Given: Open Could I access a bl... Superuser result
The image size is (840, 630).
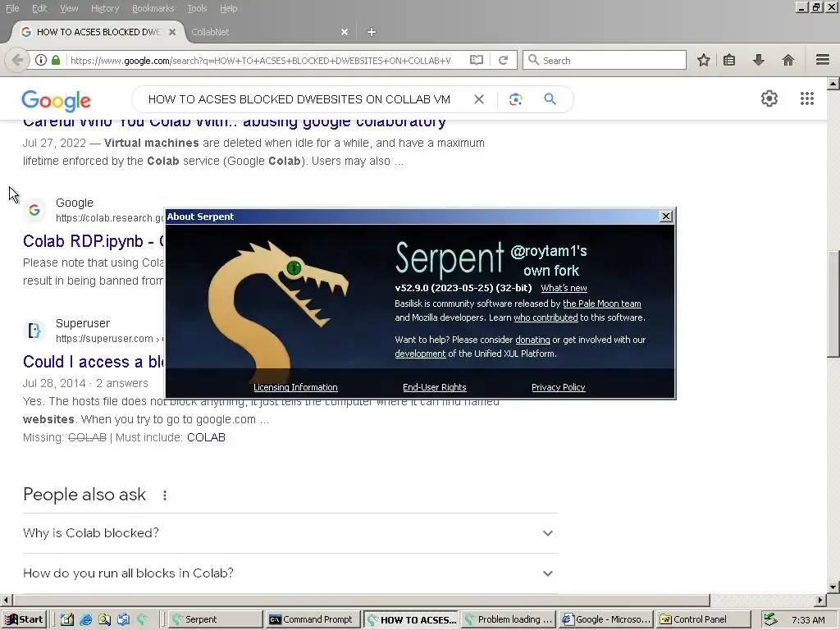Looking at the screenshot, I should pyautogui.click(x=94, y=362).
